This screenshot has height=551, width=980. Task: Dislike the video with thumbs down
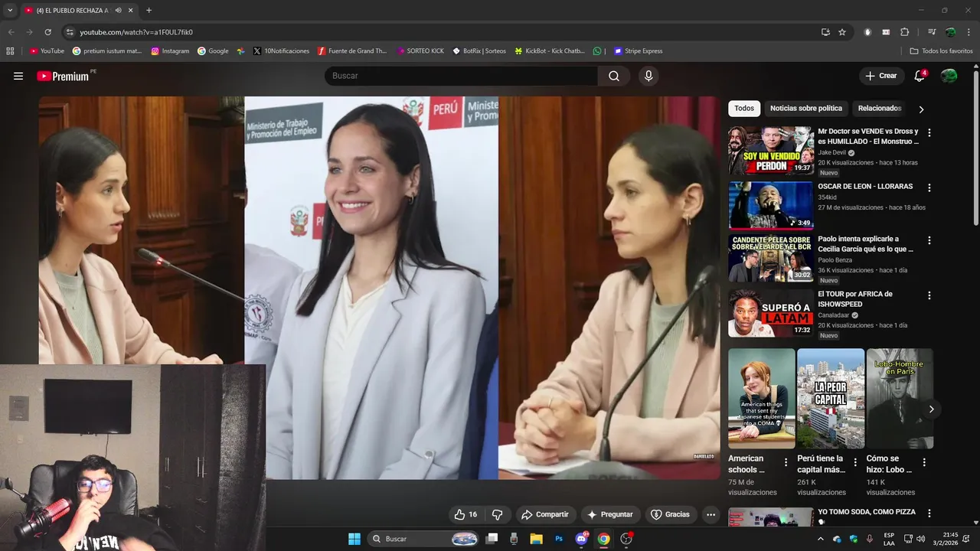click(497, 514)
